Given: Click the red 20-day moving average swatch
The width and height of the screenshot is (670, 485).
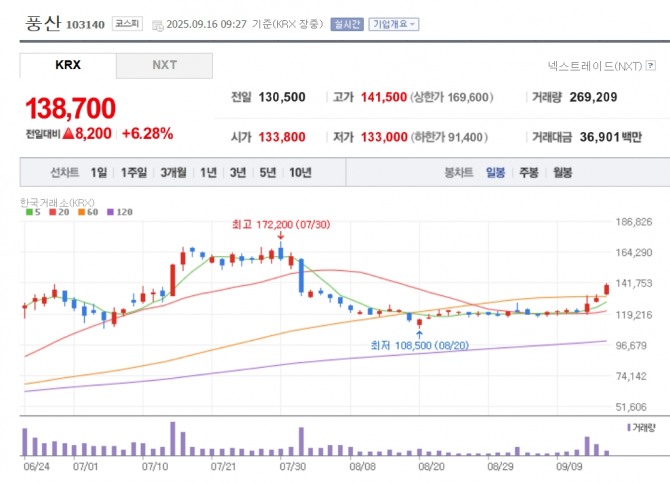Looking at the screenshot, I should [53, 212].
